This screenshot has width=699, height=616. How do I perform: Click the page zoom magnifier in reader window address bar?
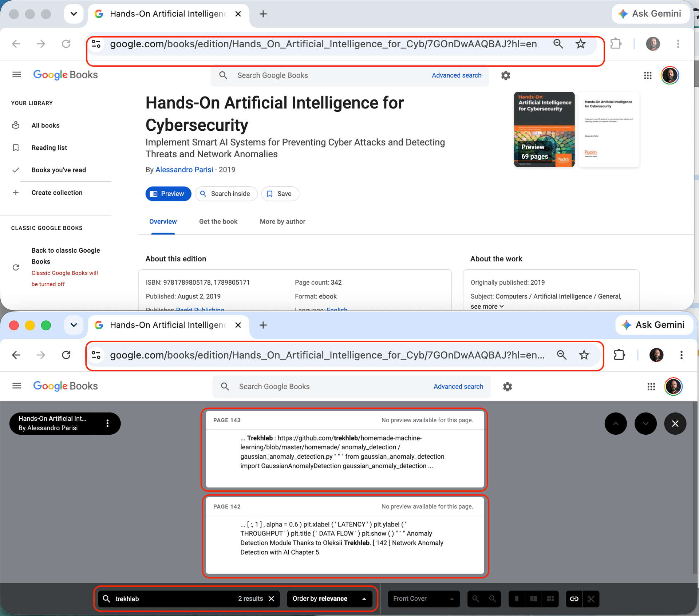point(561,355)
